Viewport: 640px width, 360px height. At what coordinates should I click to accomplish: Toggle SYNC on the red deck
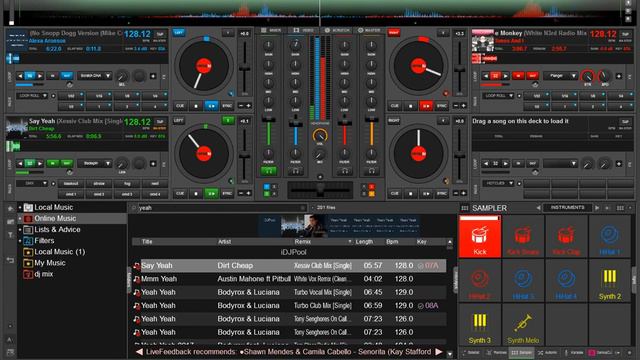(442, 106)
